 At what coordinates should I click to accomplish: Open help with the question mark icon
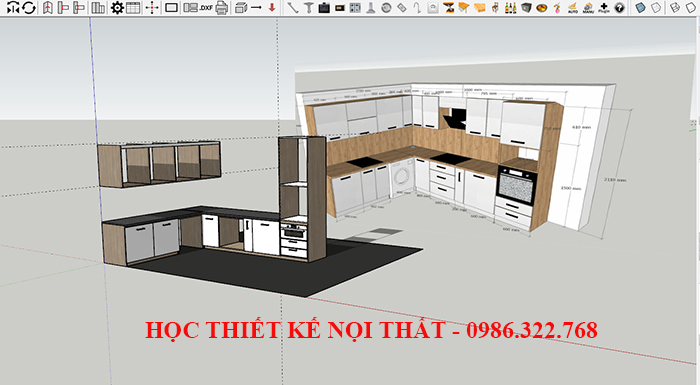point(619,7)
